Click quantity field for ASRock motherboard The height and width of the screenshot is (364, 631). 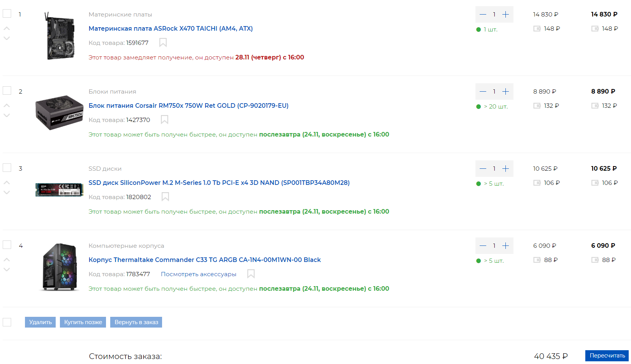494,15
